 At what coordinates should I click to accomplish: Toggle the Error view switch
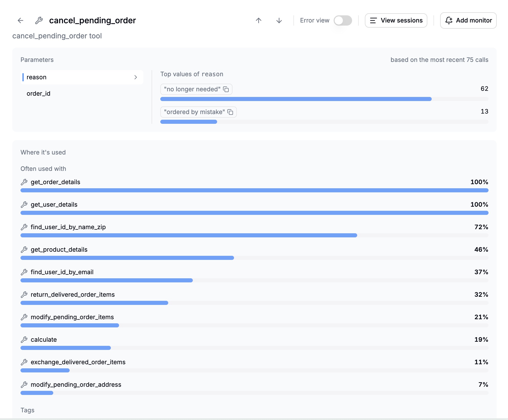tap(343, 20)
